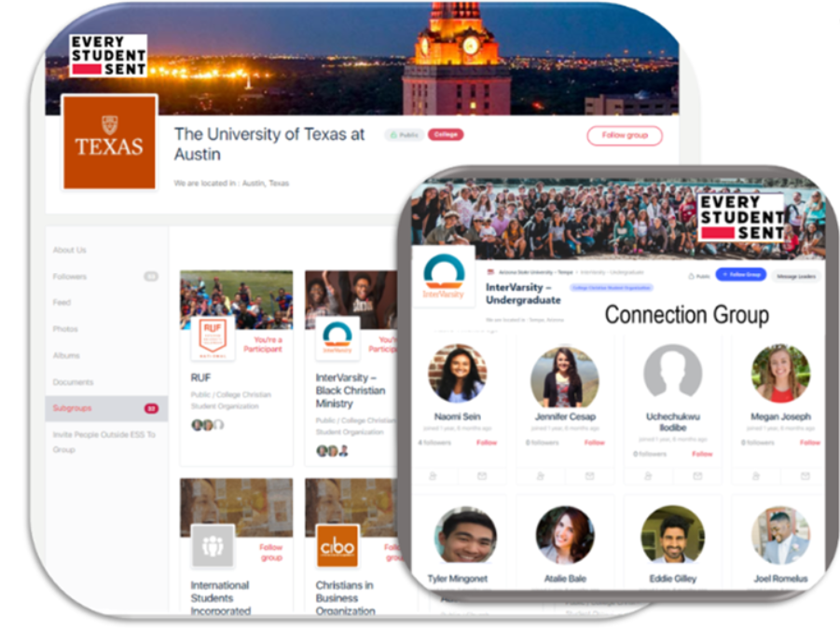840x630 pixels.
Task: Click message envelope icon under Naomi Sein
Action: (x=482, y=476)
